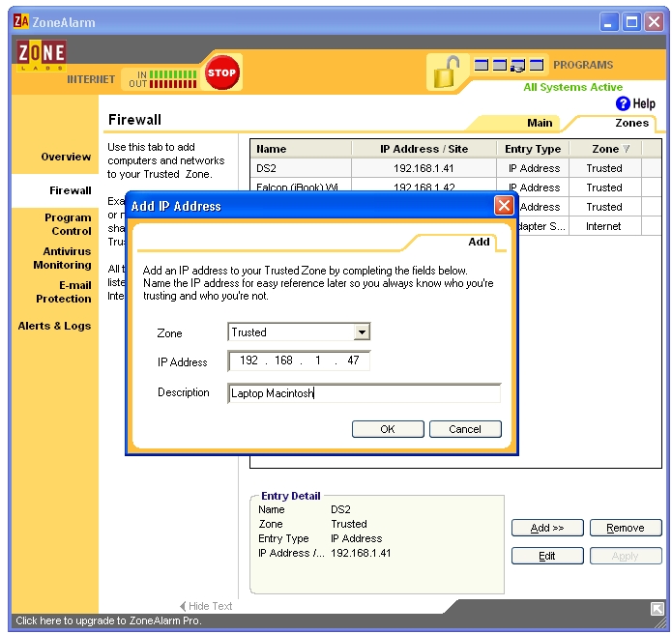The height and width of the screenshot is (634, 672).
Task: Go to Antivirus Monitoring
Action: tap(63, 258)
